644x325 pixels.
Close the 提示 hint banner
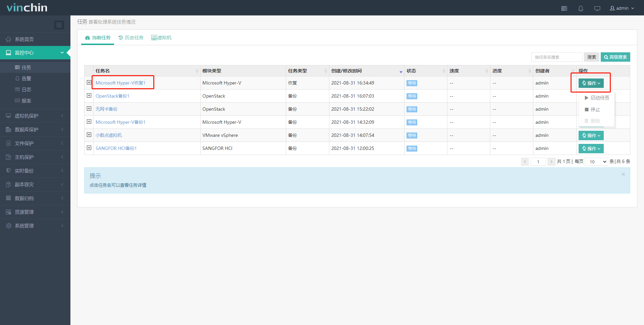click(623, 174)
